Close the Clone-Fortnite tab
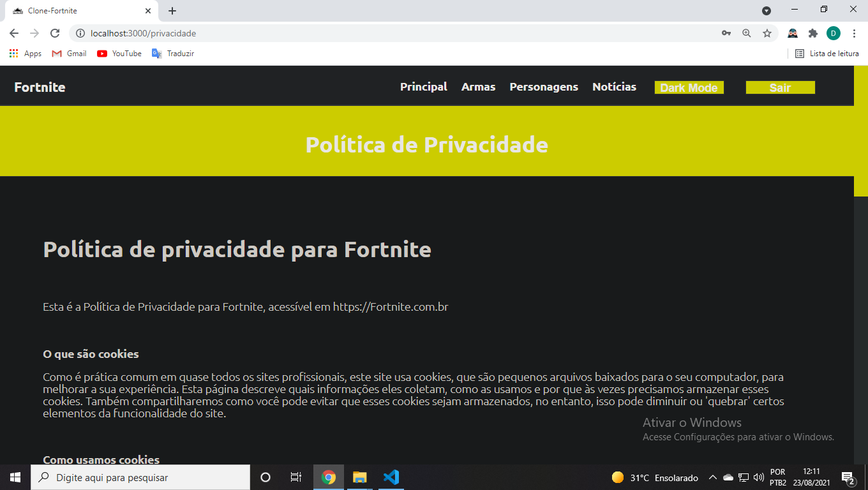Screen dimensions: 868x490 pos(148,11)
